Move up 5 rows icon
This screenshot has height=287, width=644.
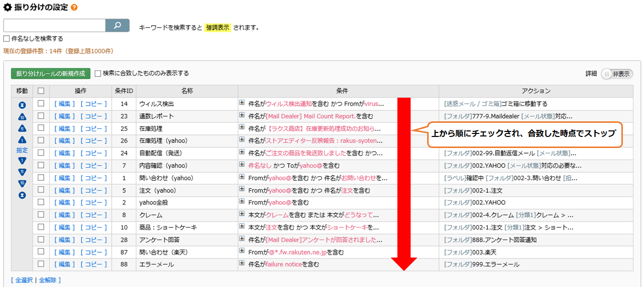point(22,128)
